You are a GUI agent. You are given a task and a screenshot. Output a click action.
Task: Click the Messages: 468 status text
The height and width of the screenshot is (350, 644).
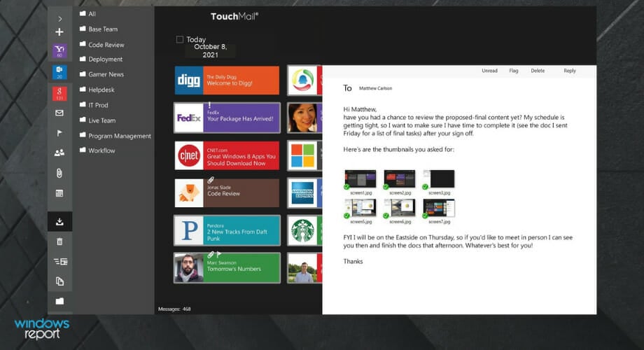coord(174,309)
